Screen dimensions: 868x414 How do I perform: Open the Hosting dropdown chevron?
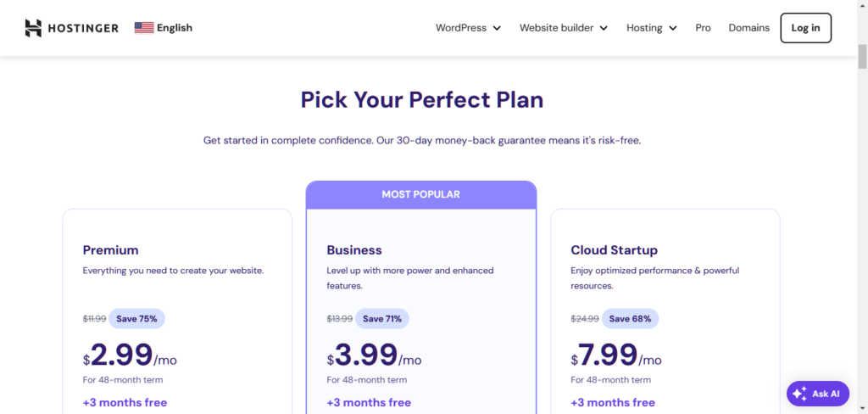(672, 28)
